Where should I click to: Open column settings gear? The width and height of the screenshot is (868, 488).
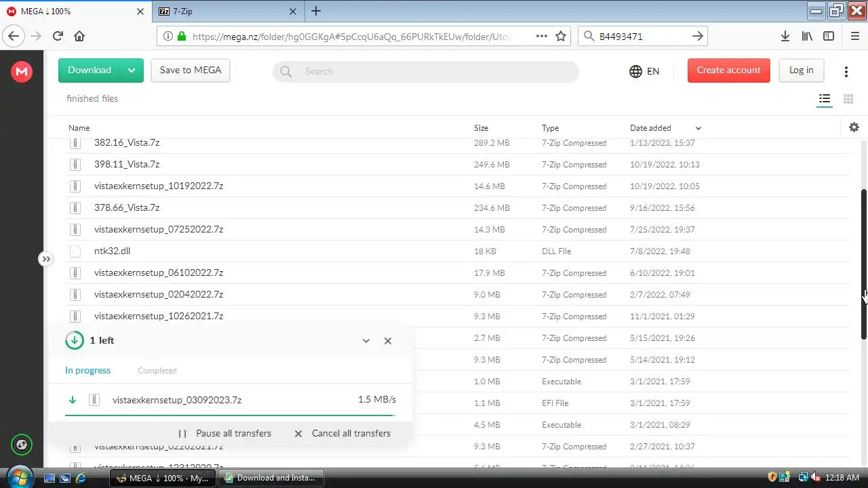854,127
